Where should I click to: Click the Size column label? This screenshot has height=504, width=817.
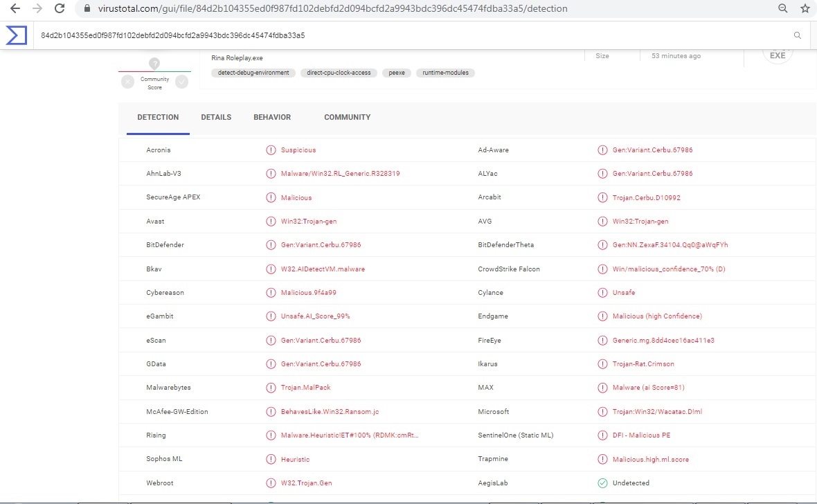tap(602, 56)
